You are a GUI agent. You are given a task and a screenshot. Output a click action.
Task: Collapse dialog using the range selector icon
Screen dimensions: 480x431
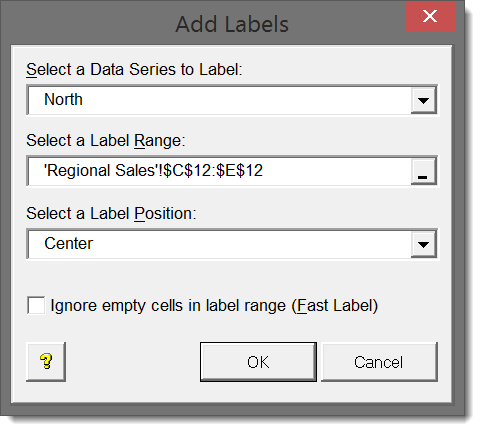click(x=423, y=171)
